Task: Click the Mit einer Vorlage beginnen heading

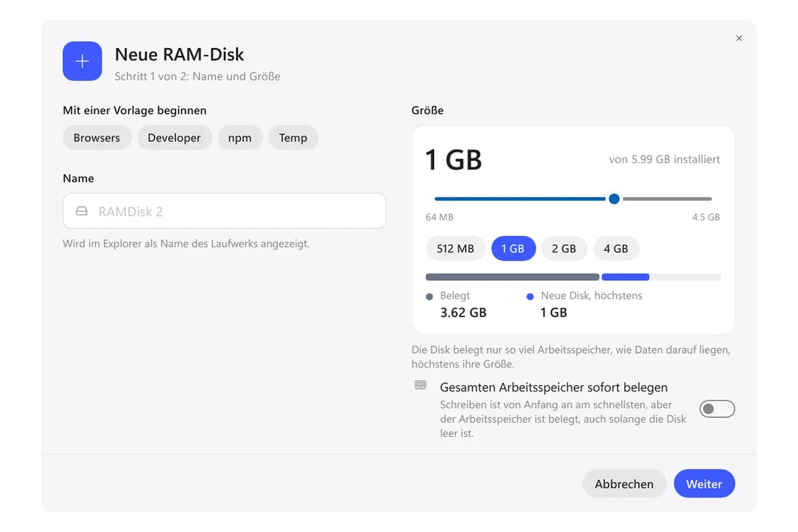Action: click(x=135, y=110)
